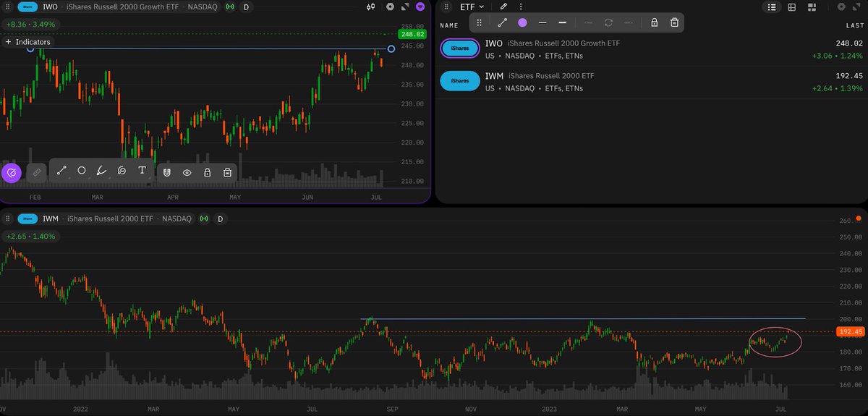Select the thick line style option
868x416 pixels.
[563, 22]
